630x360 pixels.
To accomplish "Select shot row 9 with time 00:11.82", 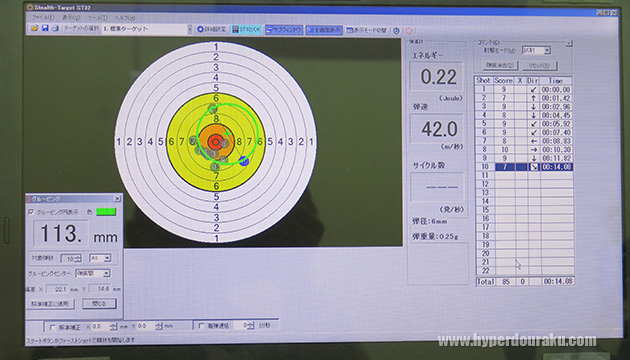I will coord(524,158).
